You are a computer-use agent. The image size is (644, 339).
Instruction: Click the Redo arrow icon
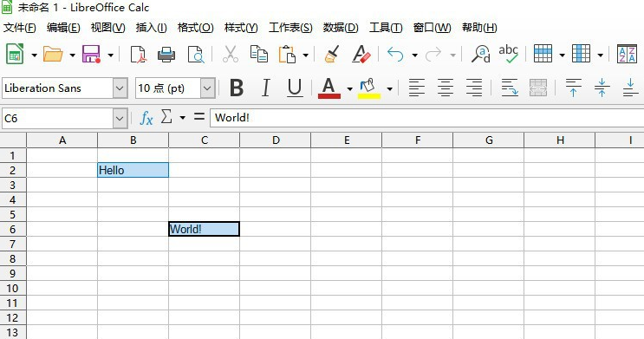pos(433,55)
